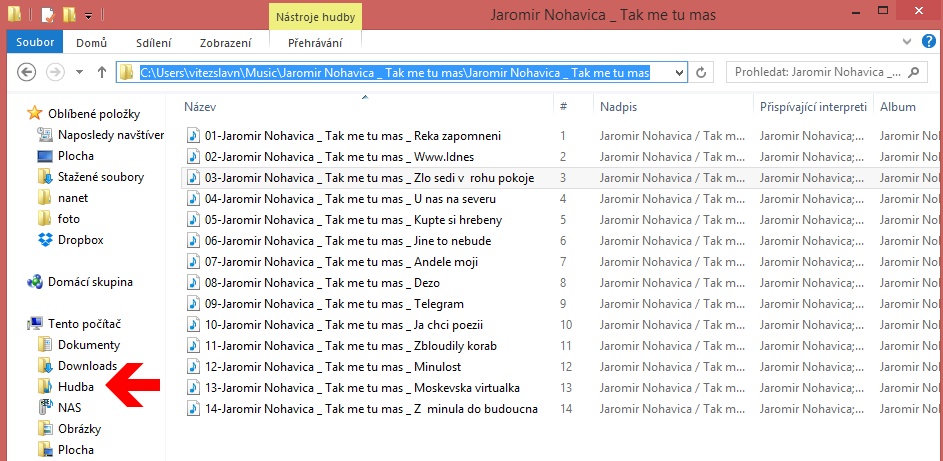Image resolution: width=943 pixels, height=461 pixels.
Task: Refresh the current folder view
Action: [x=702, y=72]
